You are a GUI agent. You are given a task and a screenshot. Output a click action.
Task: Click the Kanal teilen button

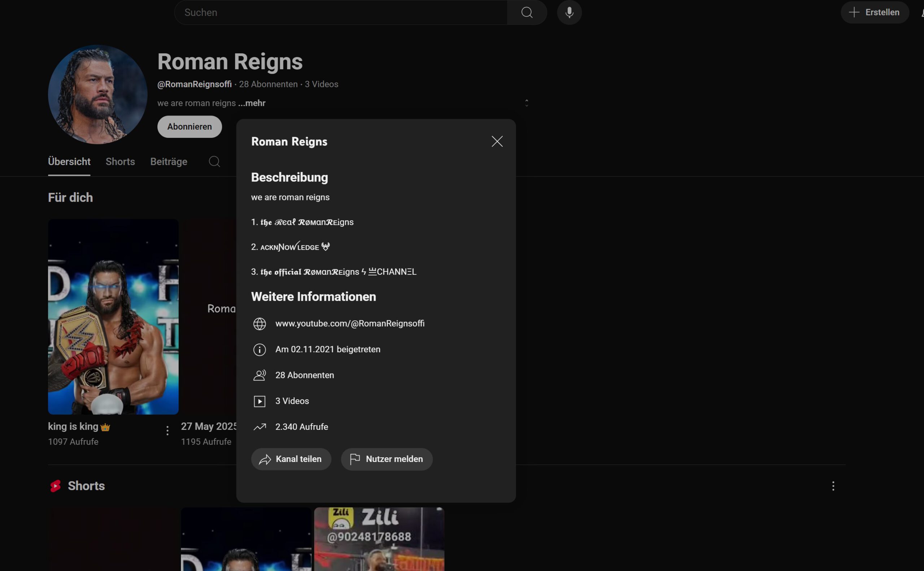291,459
